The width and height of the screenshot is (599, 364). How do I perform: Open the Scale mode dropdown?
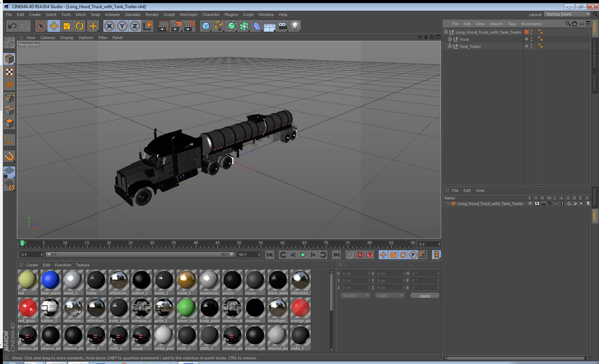pos(390,296)
